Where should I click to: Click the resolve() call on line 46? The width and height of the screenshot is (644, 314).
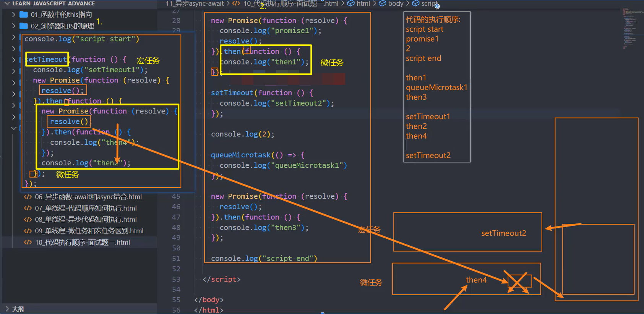[241, 207]
